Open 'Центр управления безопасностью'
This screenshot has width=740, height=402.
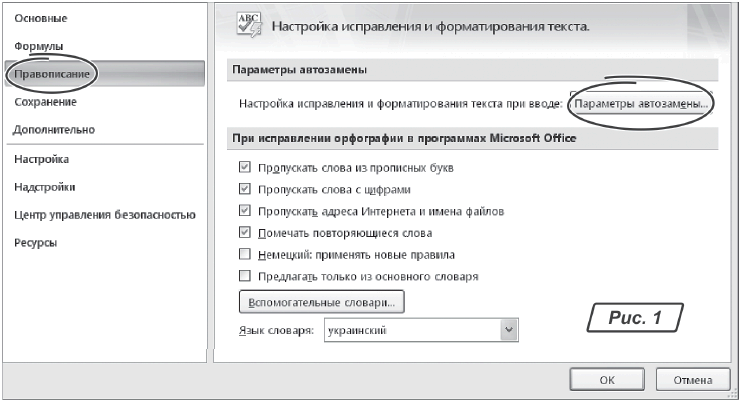coord(104,214)
